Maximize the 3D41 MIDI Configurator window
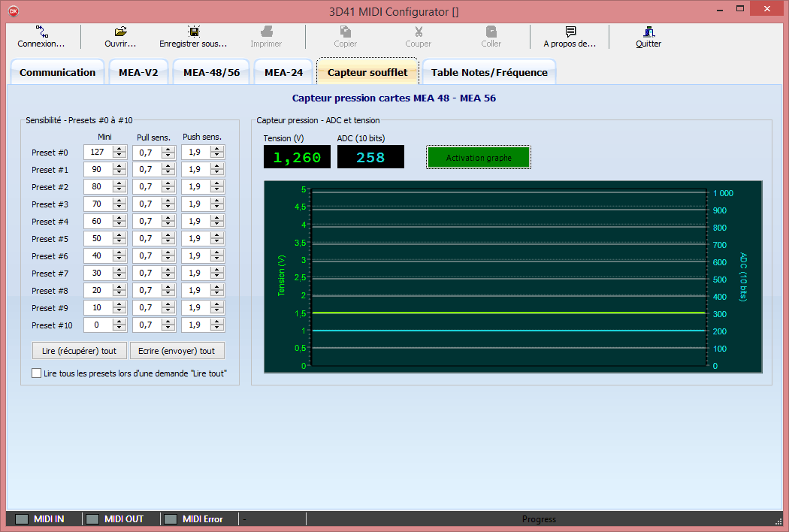Screen dimensions: 789x532 739,8
